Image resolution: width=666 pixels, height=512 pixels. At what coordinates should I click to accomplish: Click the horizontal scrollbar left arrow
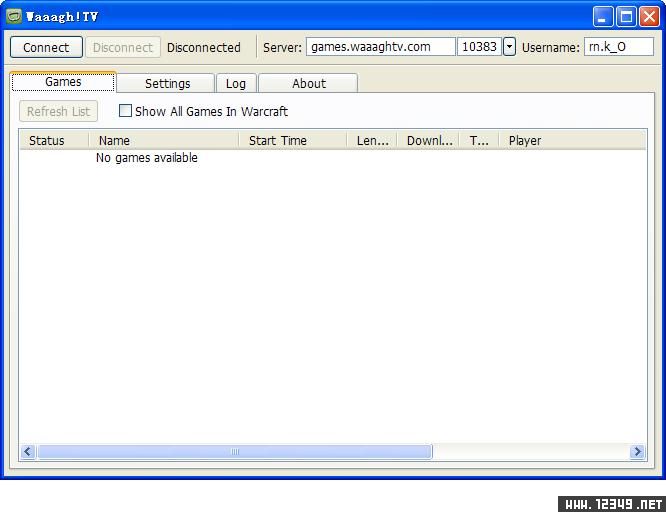point(28,451)
